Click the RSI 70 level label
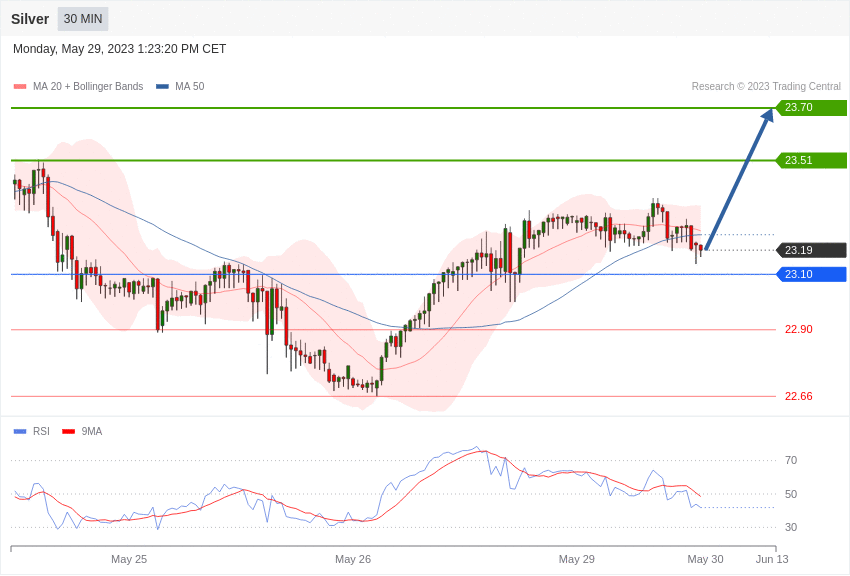Screen dimensions: 850x576 [791, 461]
